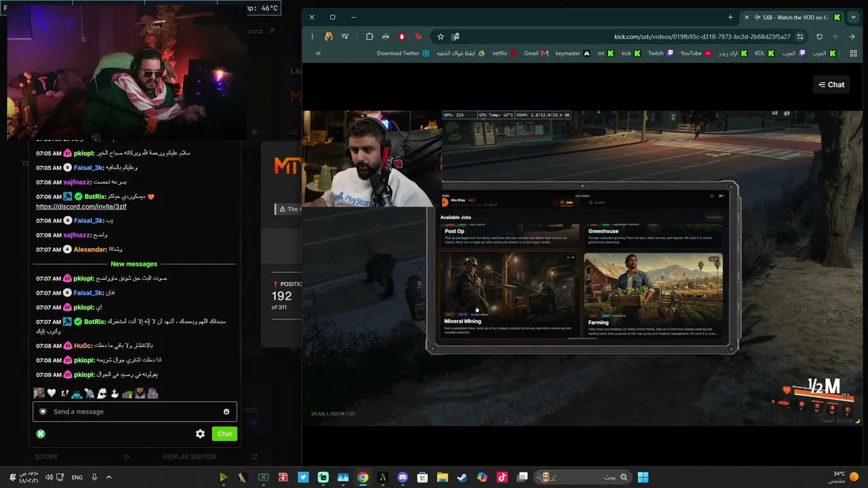This screenshot has height=488, width=868.
Task: Open the apps grid in bookmarks bar
Action: point(853,53)
